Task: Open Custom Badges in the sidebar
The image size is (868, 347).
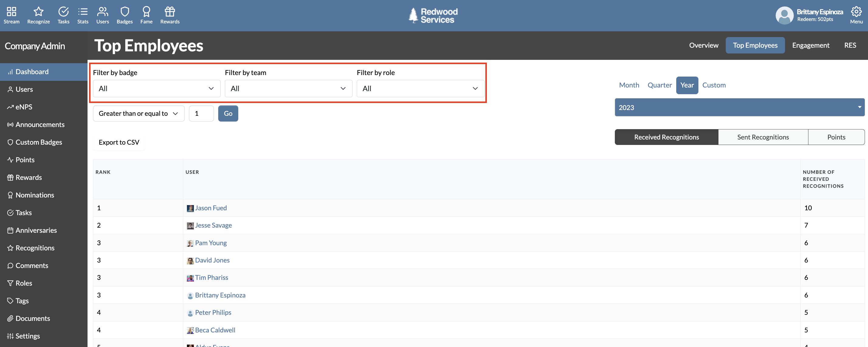Action: click(x=44, y=142)
